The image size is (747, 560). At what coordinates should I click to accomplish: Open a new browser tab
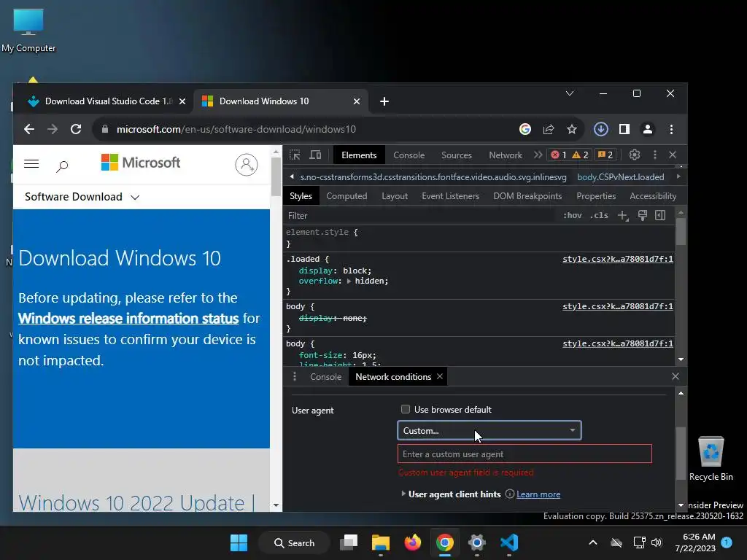(384, 101)
